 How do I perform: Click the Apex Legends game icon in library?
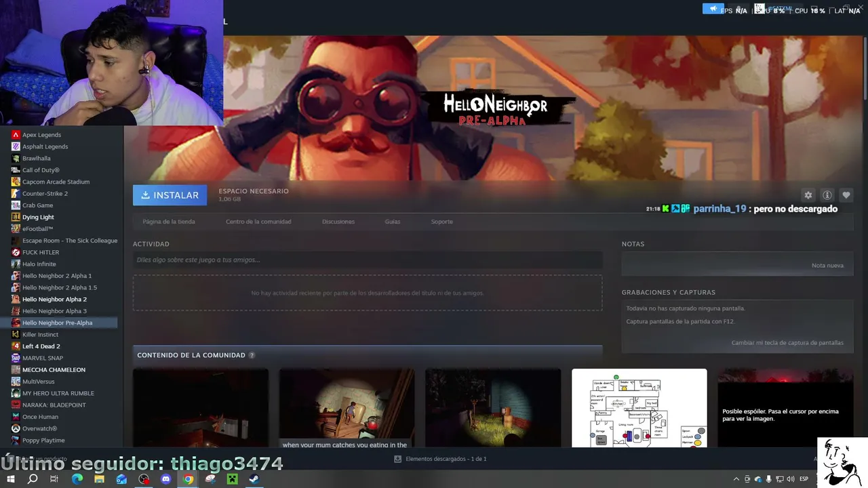tap(16, 135)
